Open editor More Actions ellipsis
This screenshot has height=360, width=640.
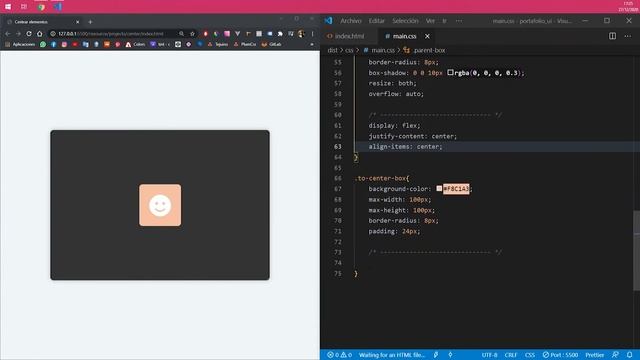click(x=628, y=36)
